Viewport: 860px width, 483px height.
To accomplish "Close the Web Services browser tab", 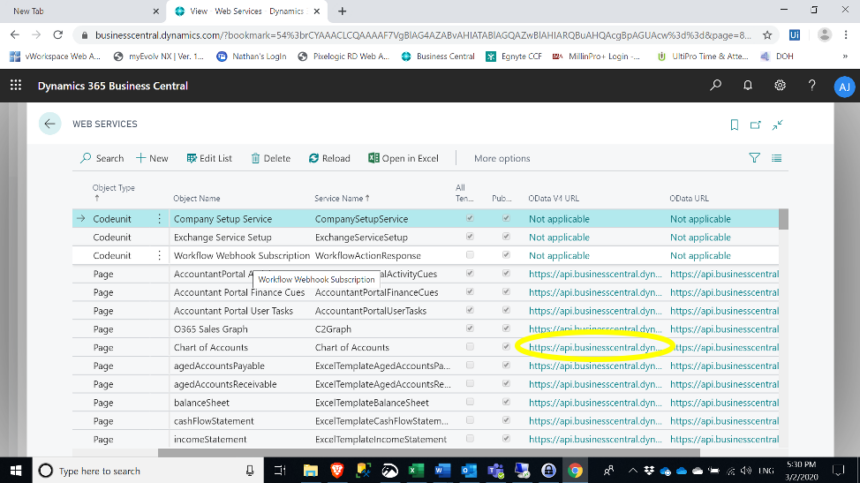I will point(316,11).
